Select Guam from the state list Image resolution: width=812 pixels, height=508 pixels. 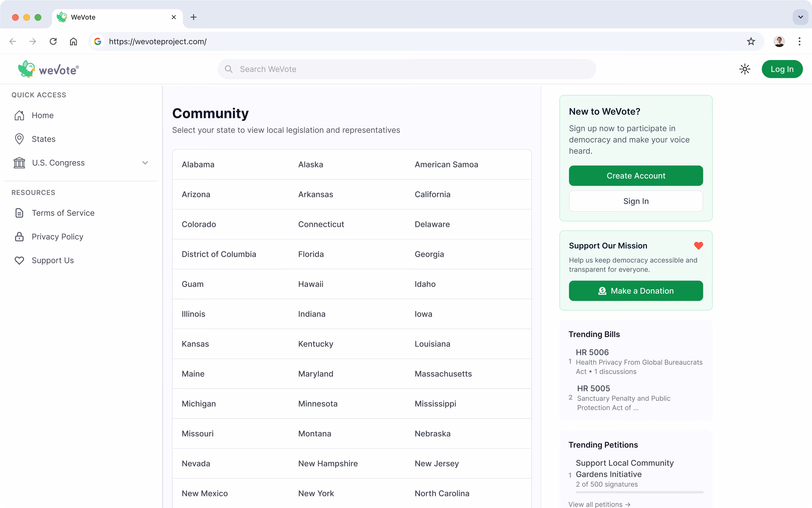pyautogui.click(x=192, y=284)
